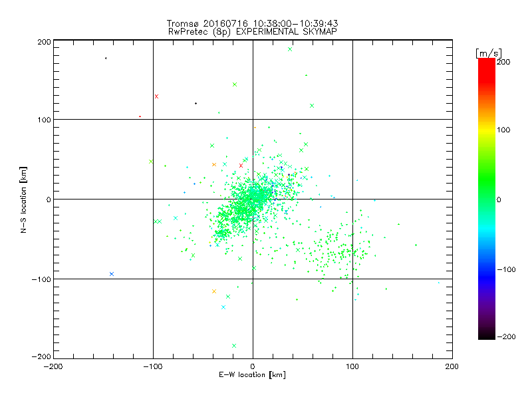Click the y-axis tick label '-200'
This screenshot has height=399, width=532.
(41, 356)
